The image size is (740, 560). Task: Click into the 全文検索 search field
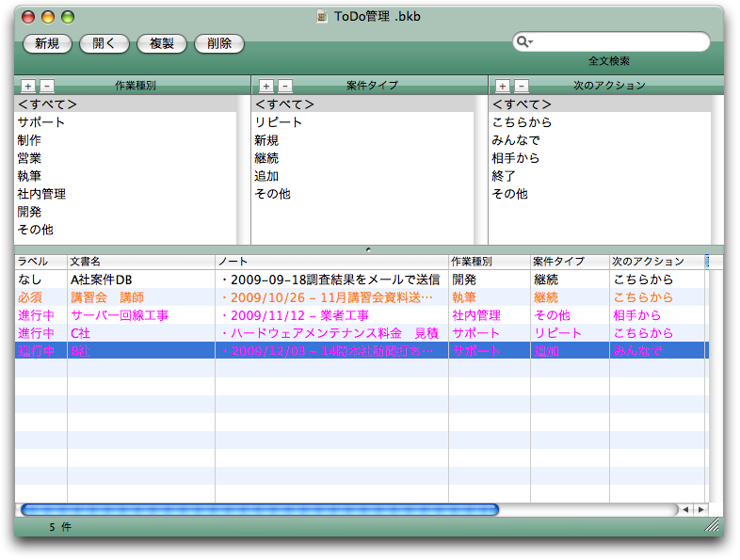(x=617, y=42)
